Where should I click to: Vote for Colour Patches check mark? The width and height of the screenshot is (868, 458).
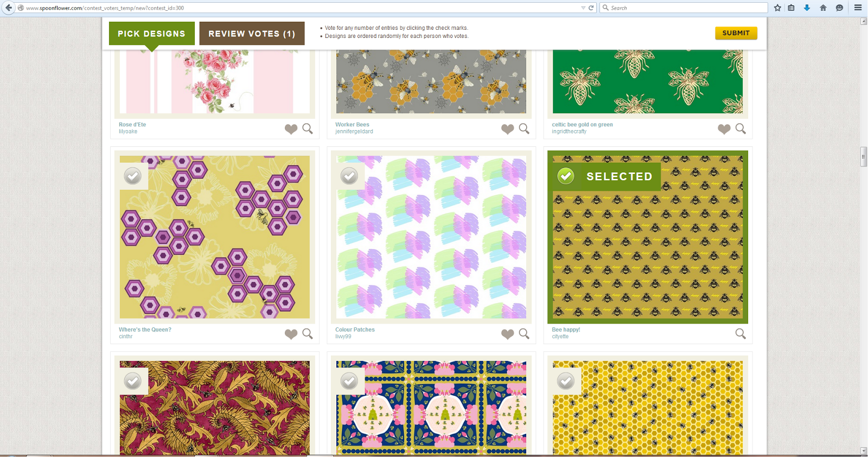coord(349,176)
